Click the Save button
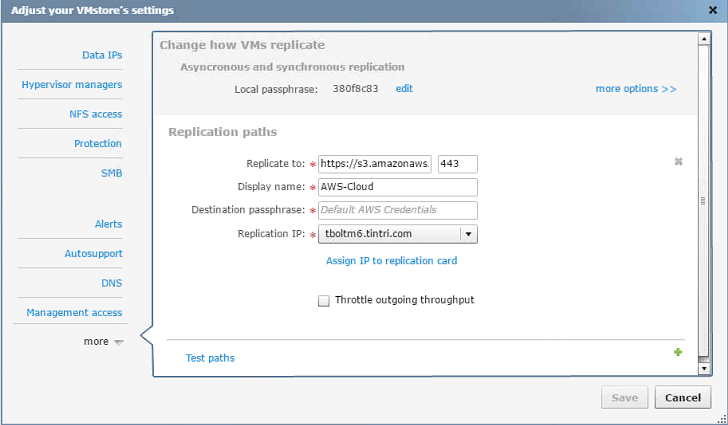Screen dimensions: 728x425 click(624, 398)
